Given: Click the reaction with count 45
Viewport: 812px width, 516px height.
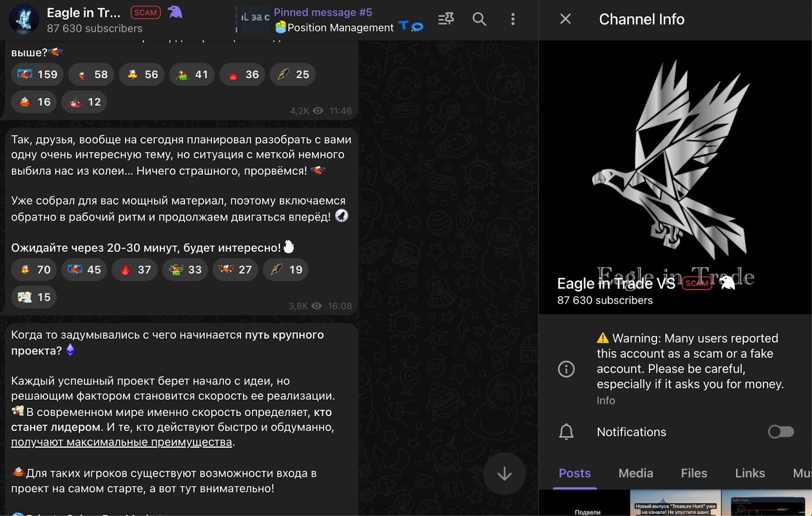Looking at the screenshot, I should (x=84, y=270).
